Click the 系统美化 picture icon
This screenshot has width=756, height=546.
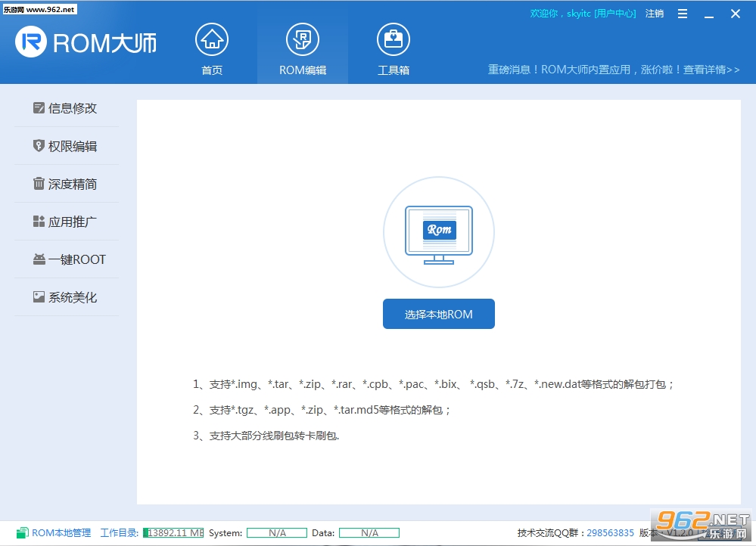click(x=39, y=297)
